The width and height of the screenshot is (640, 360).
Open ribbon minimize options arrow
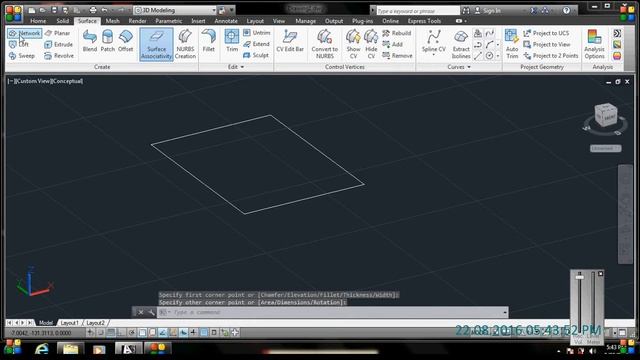click(466, 21)
